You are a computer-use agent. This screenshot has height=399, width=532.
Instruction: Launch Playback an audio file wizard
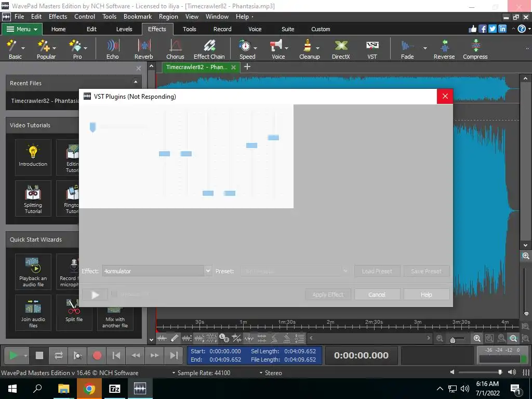(x=33, y=271)
